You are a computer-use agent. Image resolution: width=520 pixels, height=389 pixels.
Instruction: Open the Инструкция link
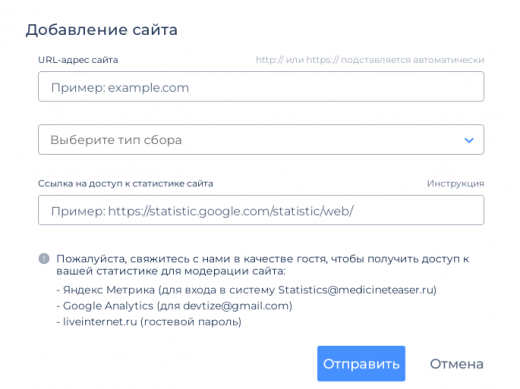click(x=455, y=184)
